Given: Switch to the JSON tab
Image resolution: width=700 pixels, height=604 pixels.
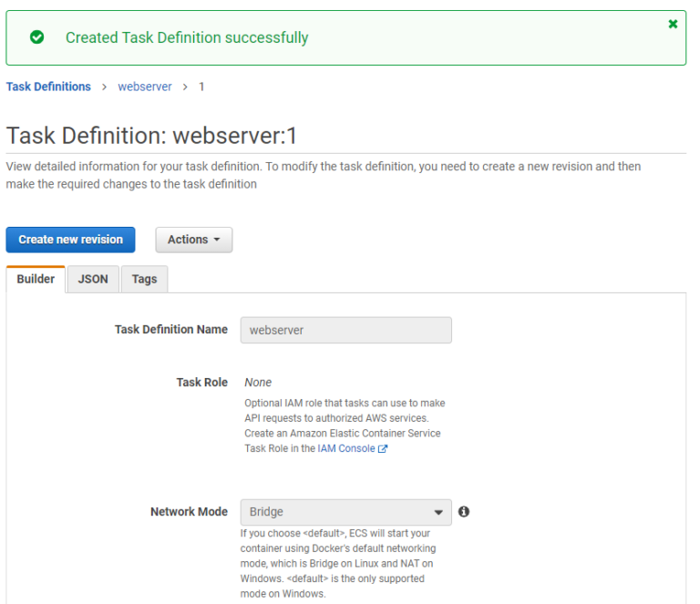Looking at the screenshot, I should tap(93, 279).
